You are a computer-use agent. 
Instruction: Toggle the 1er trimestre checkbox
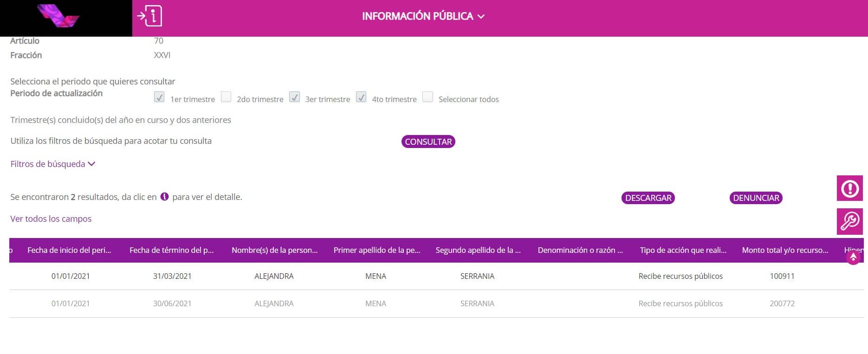[159, 97]
